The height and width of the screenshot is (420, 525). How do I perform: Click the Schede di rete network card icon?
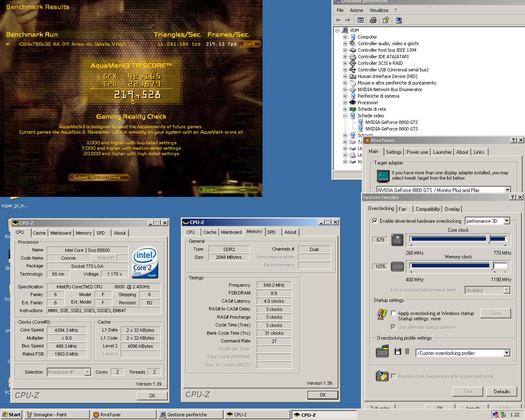tap(352, 109)
